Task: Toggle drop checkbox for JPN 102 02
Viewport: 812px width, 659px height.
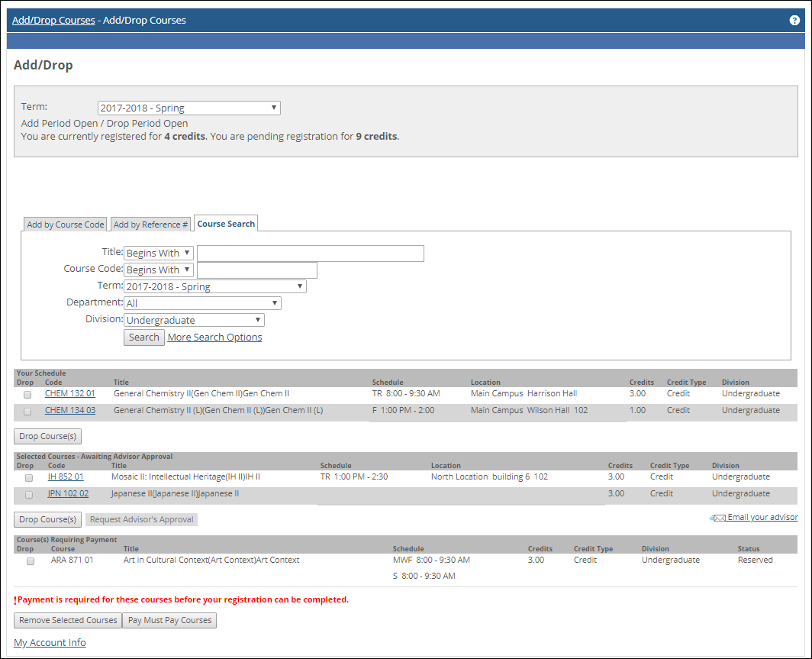Action: point(29,495)
